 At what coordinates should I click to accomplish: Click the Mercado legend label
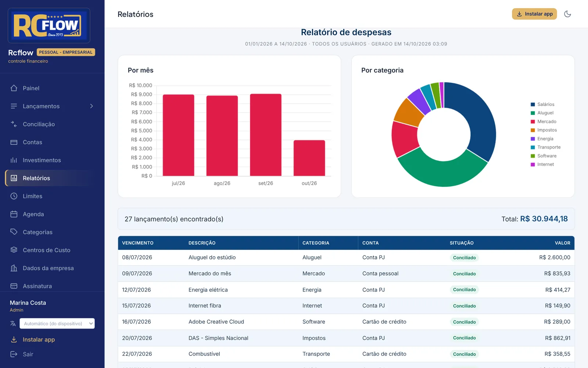pyautogui.click(x=547, y=121)
